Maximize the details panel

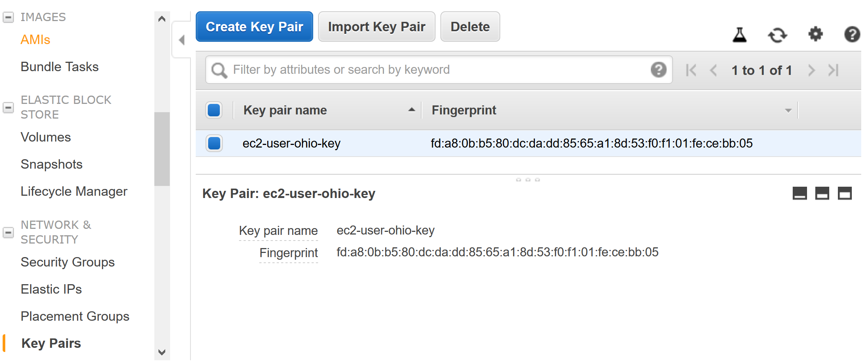845,193
